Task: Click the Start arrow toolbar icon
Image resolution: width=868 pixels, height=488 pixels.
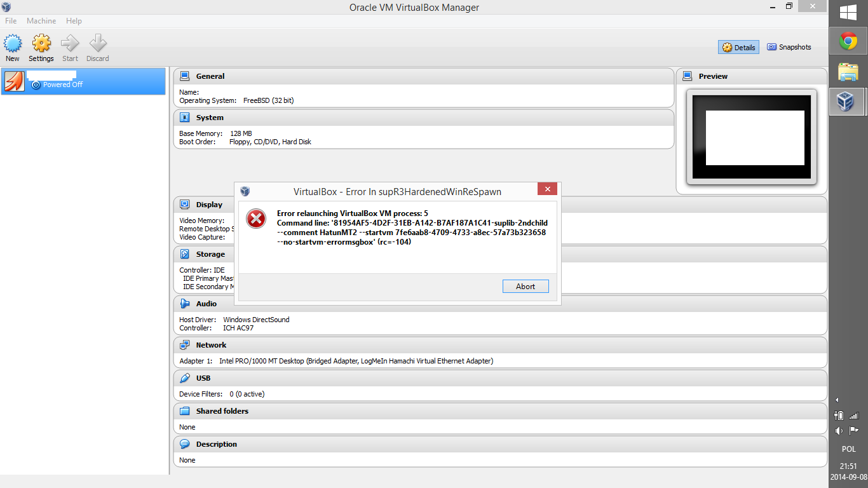Action: point(70,43)
